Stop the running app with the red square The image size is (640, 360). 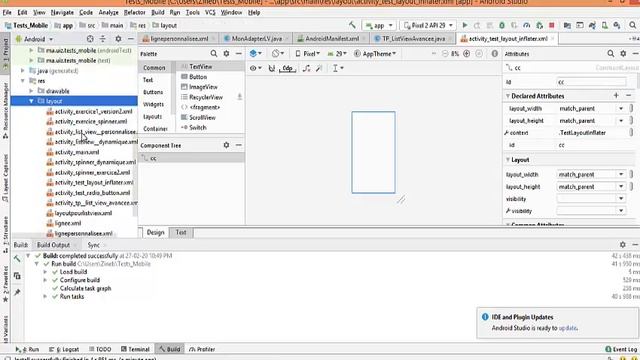point(551,25)
